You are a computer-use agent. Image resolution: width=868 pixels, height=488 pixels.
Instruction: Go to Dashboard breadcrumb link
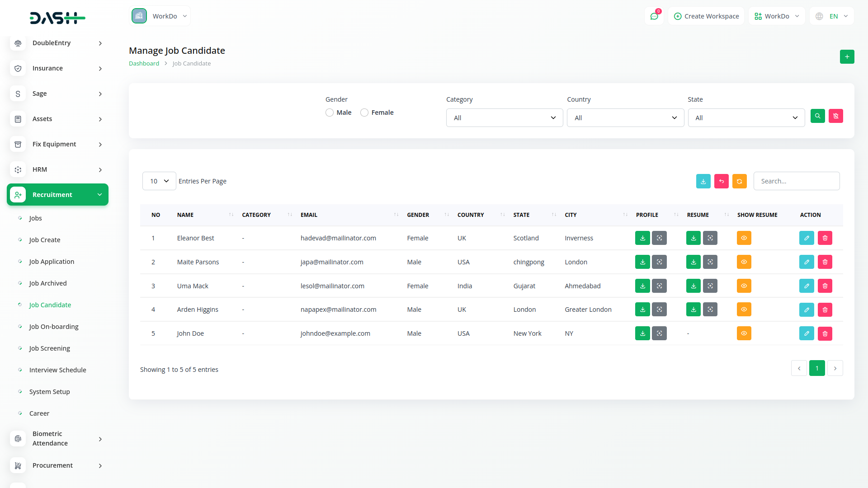144,64
